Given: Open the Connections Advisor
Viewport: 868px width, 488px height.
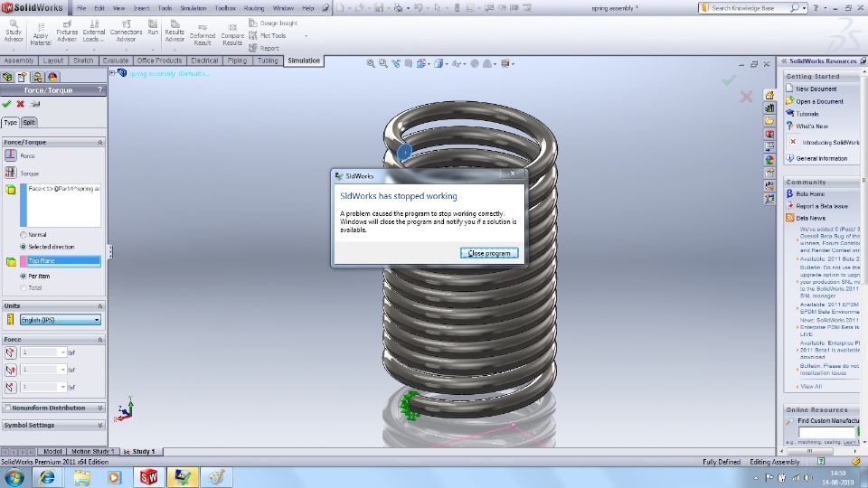Looking at the screenshot, I should 127,32.
